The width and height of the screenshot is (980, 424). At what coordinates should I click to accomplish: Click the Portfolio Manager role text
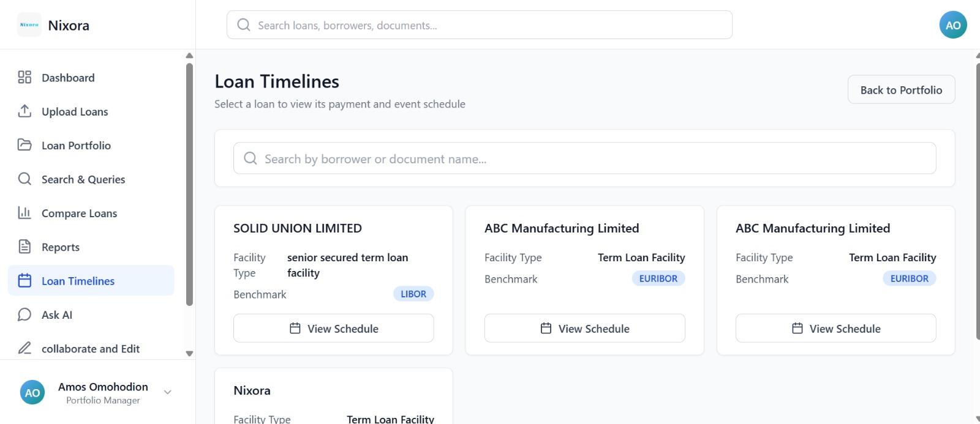tap(103, 400)
